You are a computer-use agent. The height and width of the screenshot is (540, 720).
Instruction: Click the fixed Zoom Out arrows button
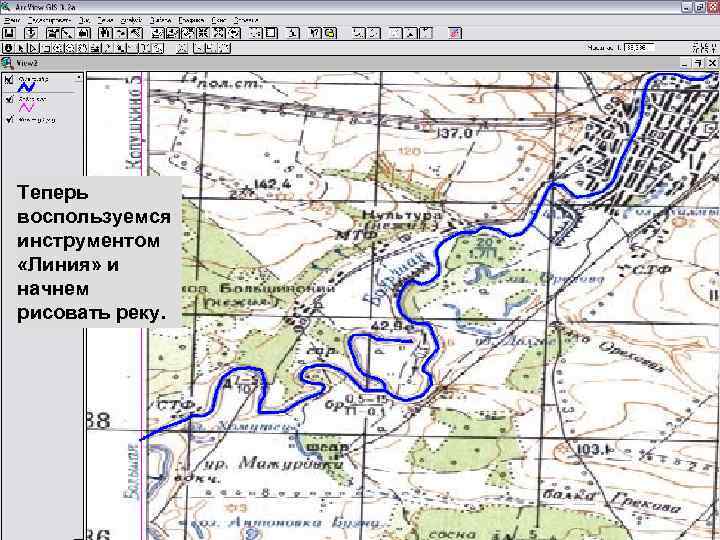point(219,33)
